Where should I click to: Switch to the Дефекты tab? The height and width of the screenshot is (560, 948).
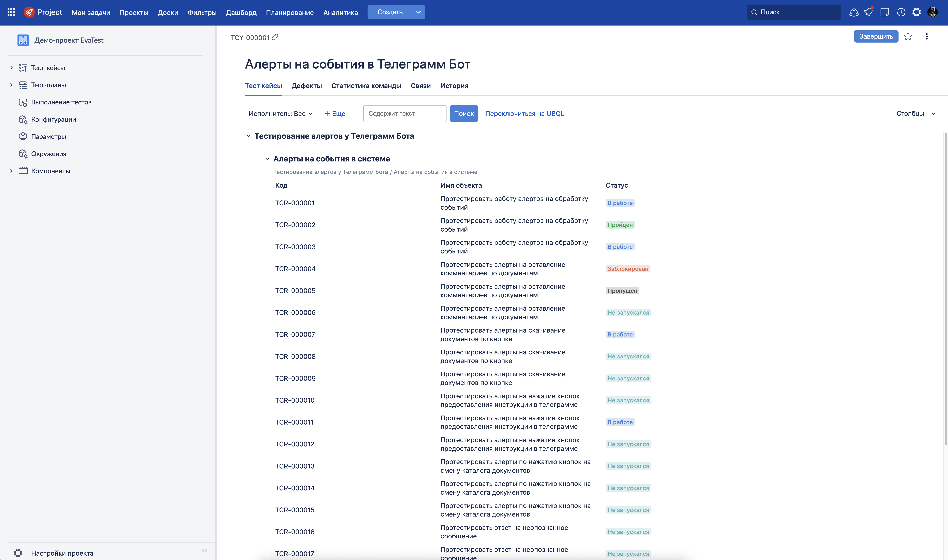tap(307, 86)
